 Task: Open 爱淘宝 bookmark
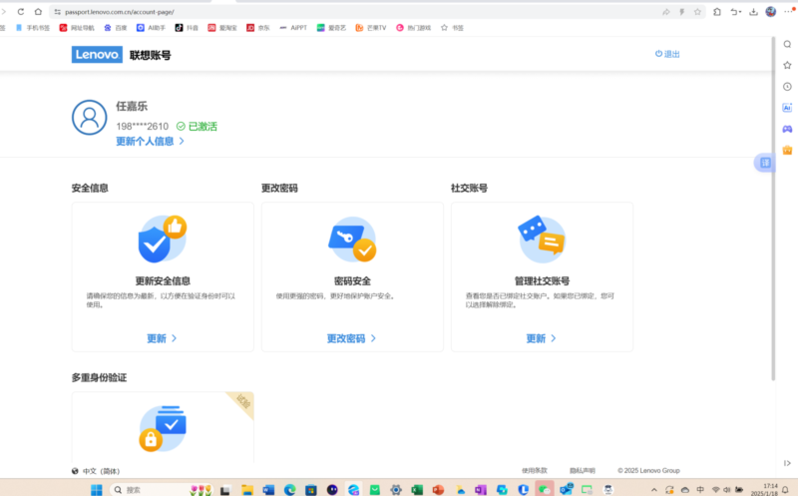tap(222, 28)
